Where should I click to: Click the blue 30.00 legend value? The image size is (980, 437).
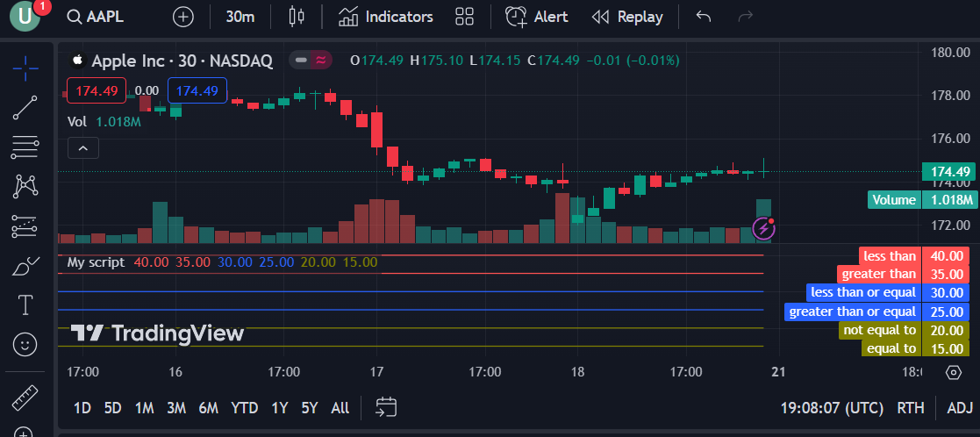(235, 262)
